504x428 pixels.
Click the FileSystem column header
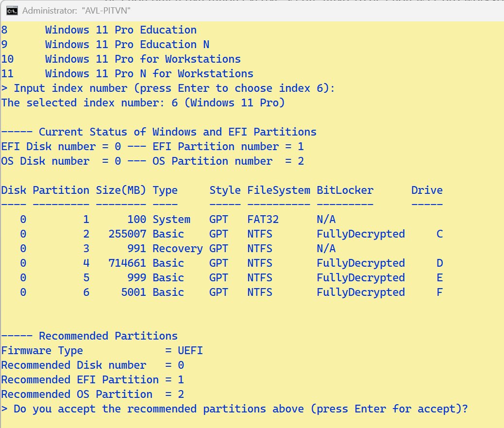pyautogui.click(x=278, y=190)
